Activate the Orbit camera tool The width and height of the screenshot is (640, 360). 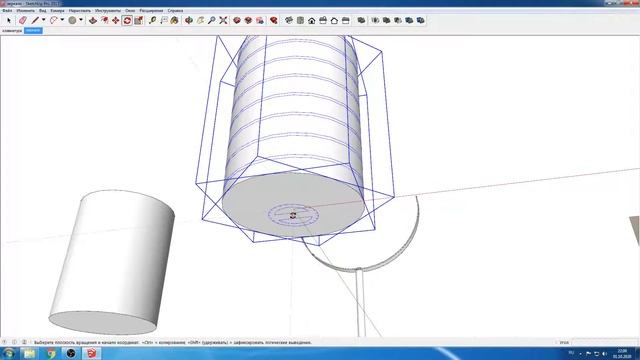coord(189,20)
